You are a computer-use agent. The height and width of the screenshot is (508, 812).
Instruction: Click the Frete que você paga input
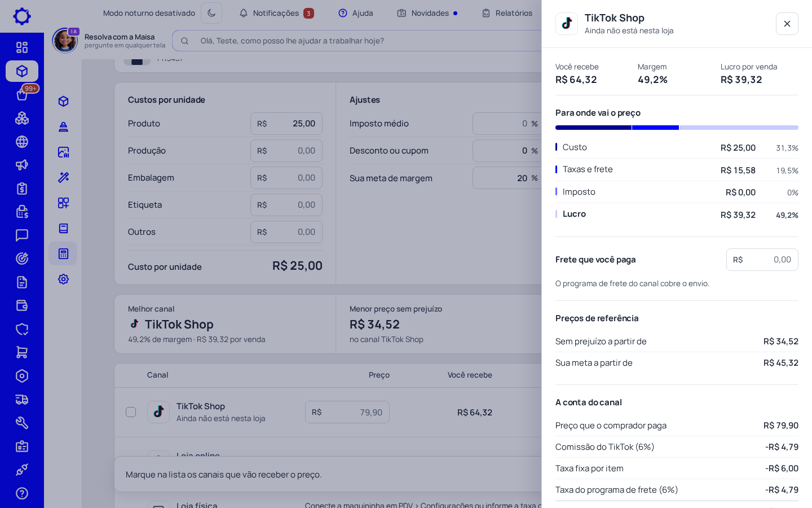coord(762,260)
